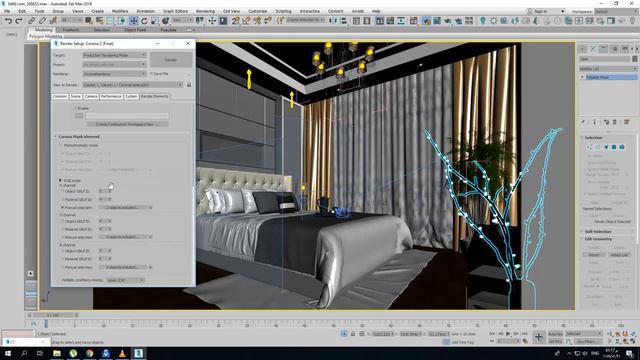Open the Preset dropdown in Render Setup
Screen dimensions: 640x360
coord(114,64)
